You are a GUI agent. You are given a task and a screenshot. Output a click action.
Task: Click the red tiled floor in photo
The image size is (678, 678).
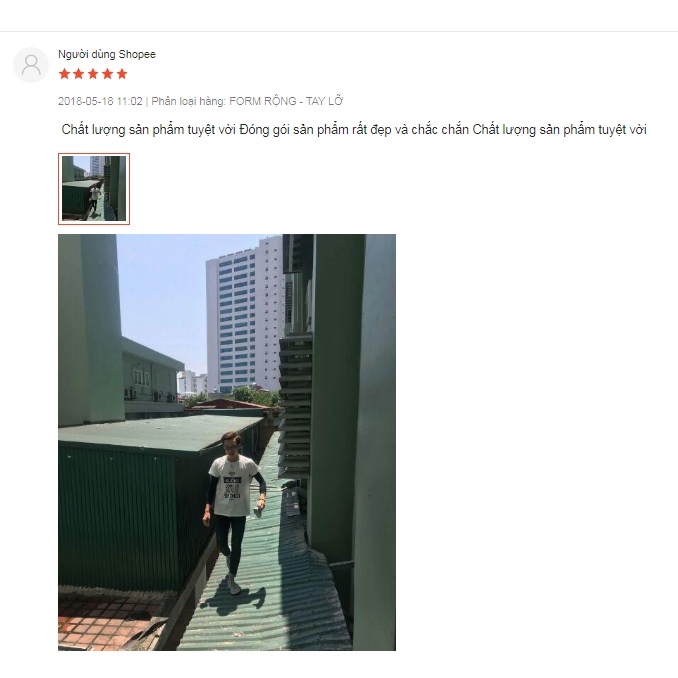click(x=108, y=620)
